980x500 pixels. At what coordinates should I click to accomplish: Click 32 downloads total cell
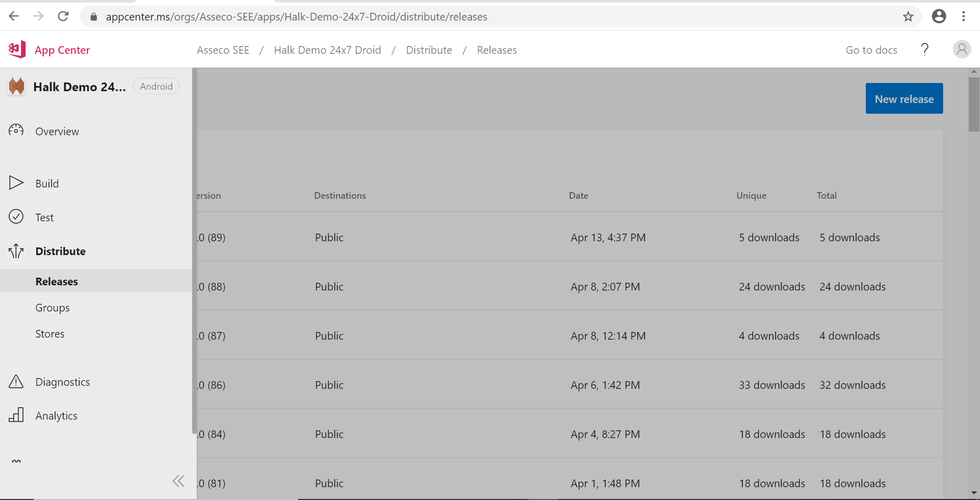click(852, 385)
